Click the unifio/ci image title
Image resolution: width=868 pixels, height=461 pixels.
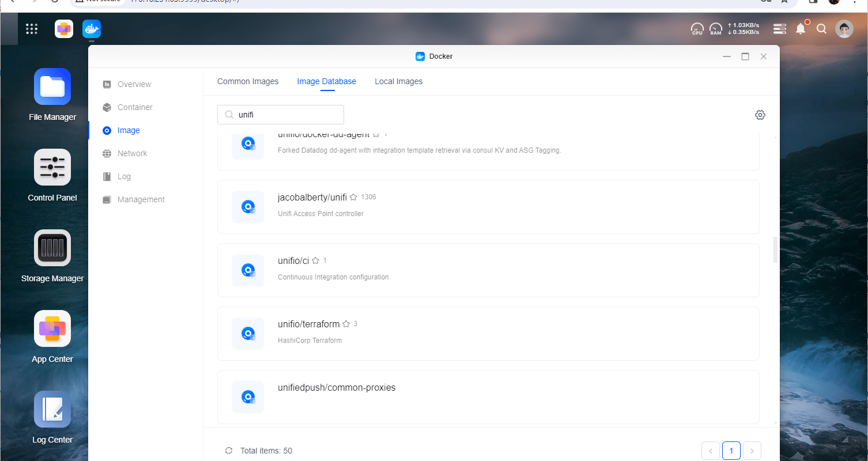click(293, 260)
